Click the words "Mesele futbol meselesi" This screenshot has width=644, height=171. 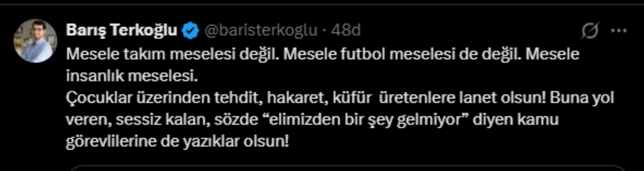369,54
